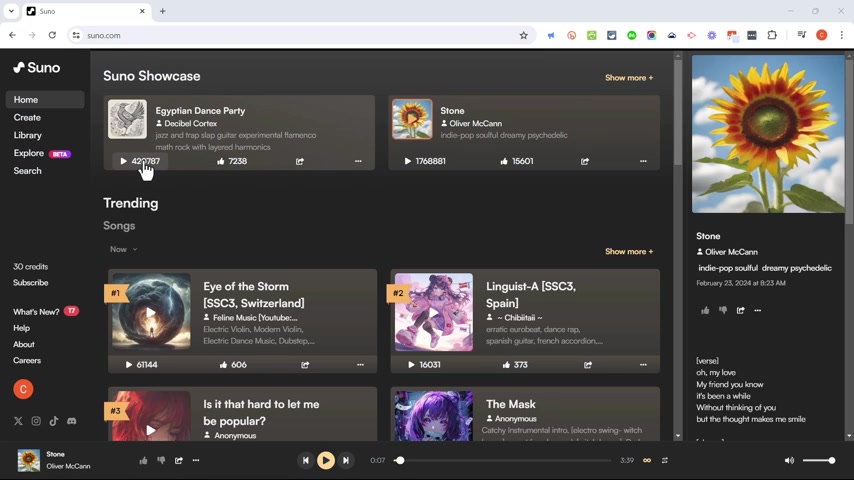Skip to next track
This screenshot has width=854, height=480.
(346, 460)
